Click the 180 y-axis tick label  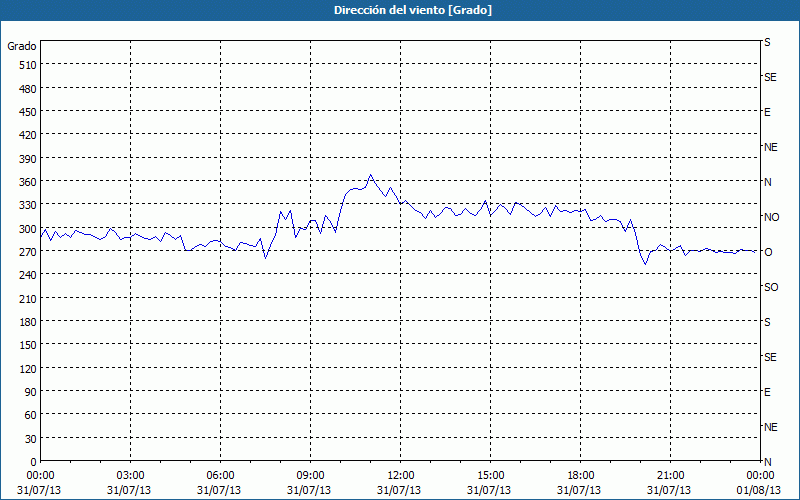click(x=28, y=322)
